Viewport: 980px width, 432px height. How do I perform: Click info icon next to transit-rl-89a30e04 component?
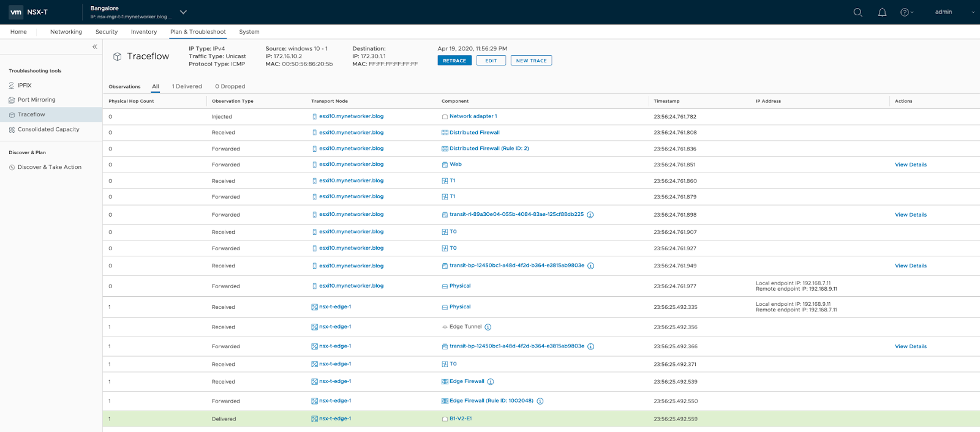590,215
